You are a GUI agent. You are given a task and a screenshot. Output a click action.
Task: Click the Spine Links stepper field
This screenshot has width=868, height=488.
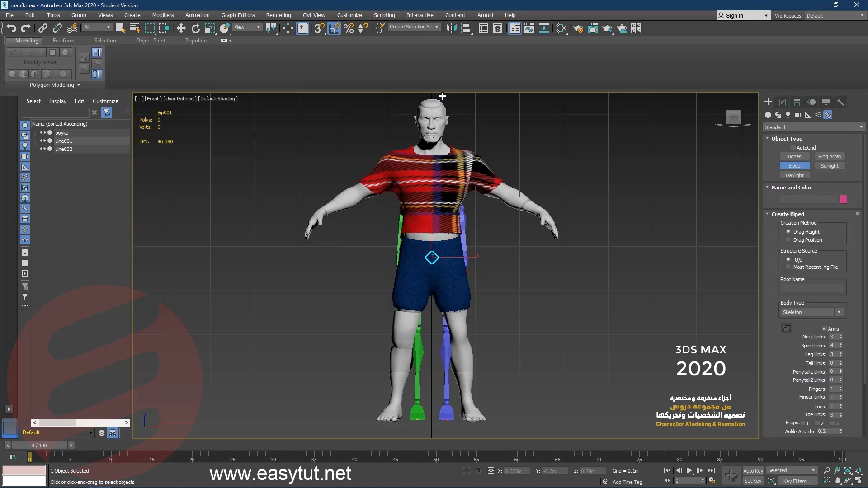[x=831, y=346]
